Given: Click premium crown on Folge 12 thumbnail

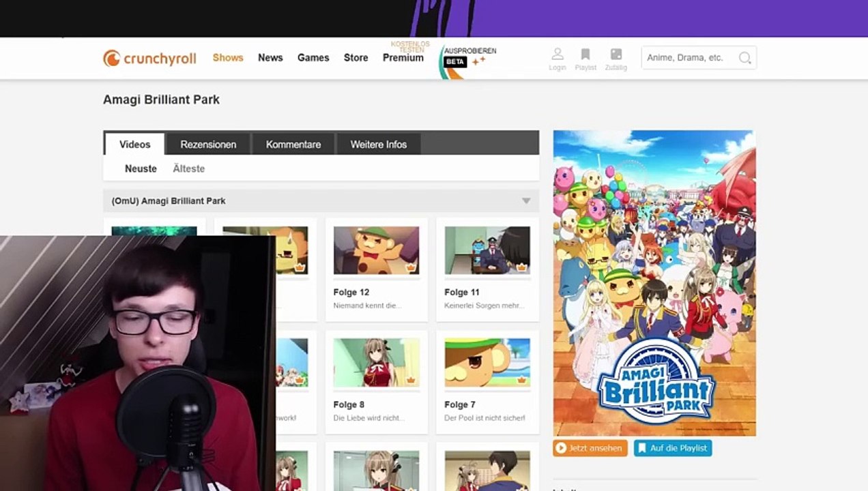Looking at the screenshot, I should point(410,267).
